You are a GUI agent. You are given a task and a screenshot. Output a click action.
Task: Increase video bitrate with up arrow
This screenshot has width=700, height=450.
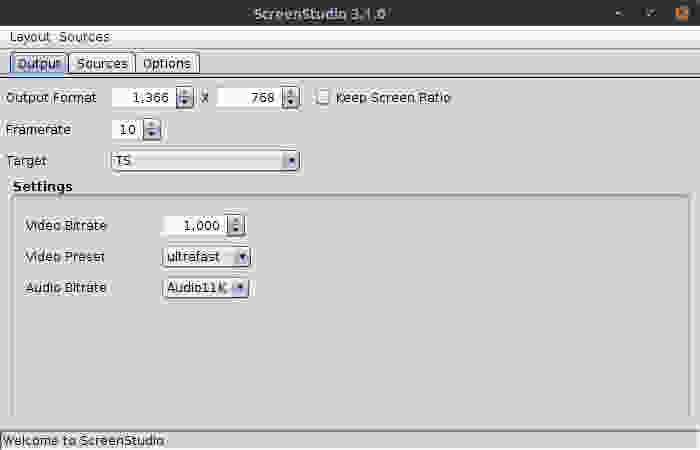pyautogui.click(x=235, y=221)
